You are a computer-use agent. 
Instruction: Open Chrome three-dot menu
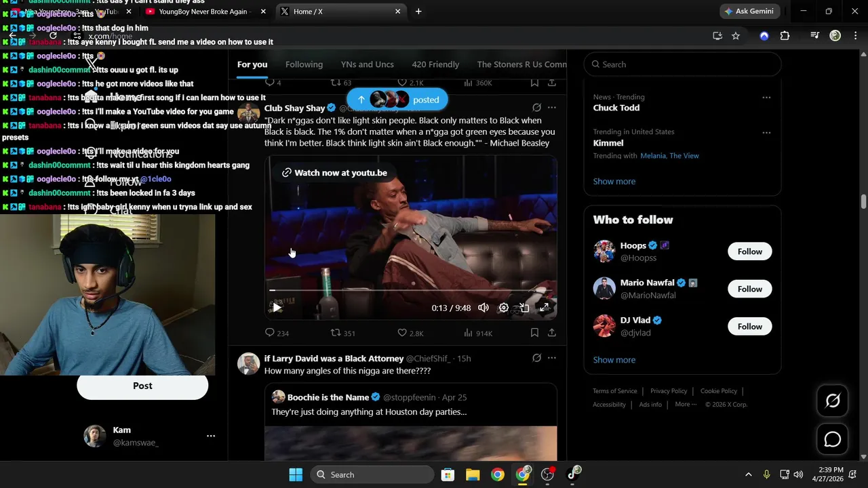click(x=854, y=36)
